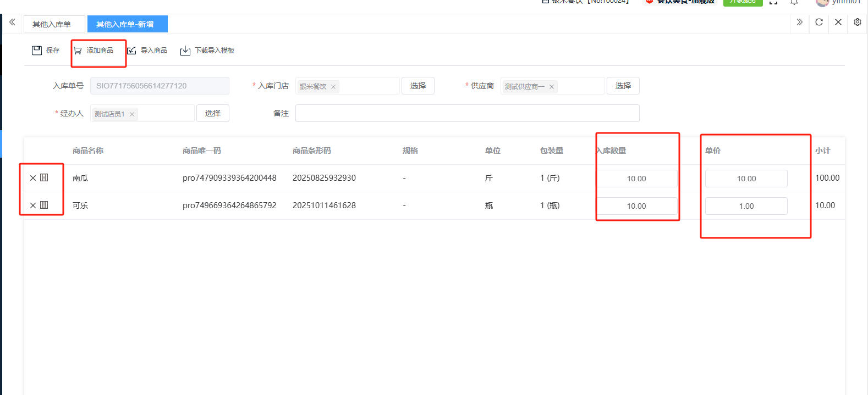Click the 下载导入模板 download icon
Viewport: 868px width, 395px height.
tap(185, 51)
